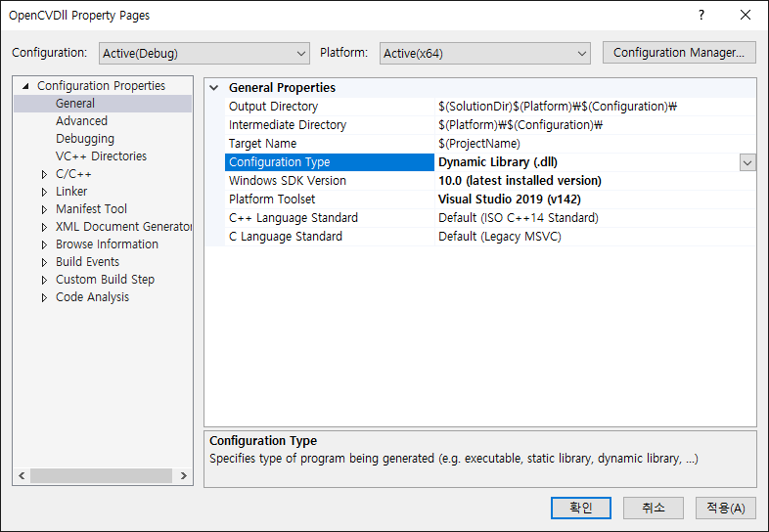Click the Default (ISO C++14 Standard) value
Image resolution: width=769 pixels, height=532 pixels.
(519, 218)
